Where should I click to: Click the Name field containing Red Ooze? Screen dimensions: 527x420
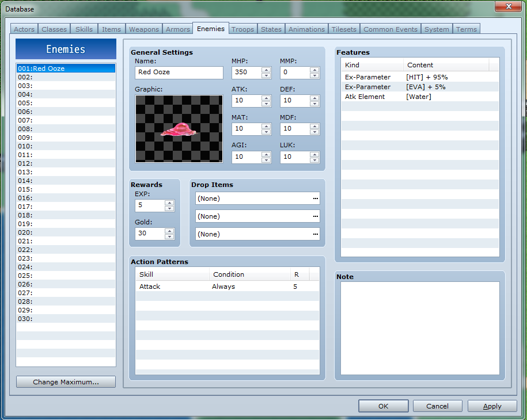pyautogui.click(x=179, y=72)
